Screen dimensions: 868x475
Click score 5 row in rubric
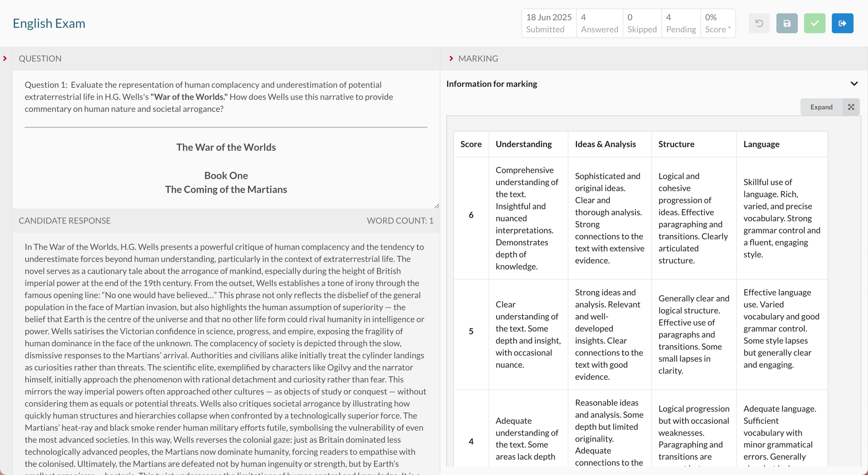click(471, 331)
